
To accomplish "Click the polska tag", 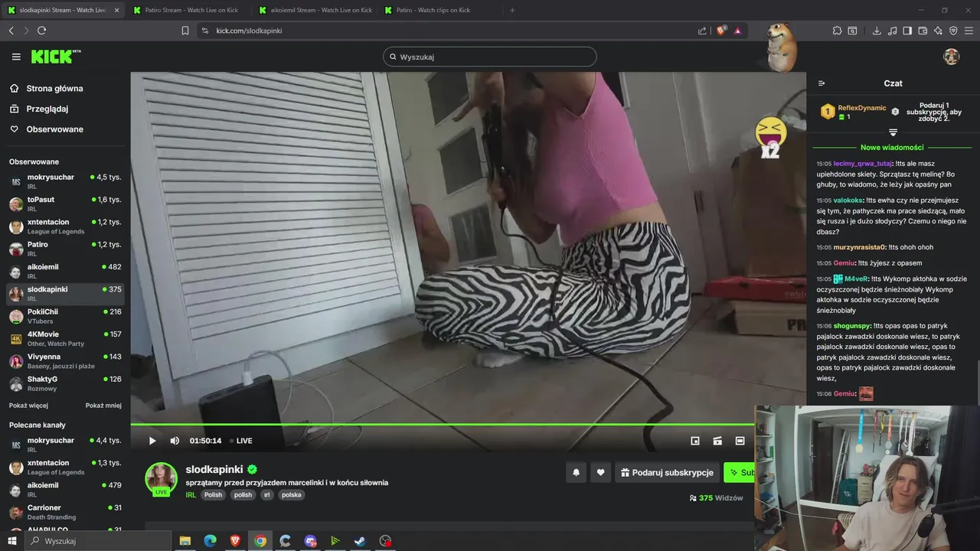I will (292, 495).
